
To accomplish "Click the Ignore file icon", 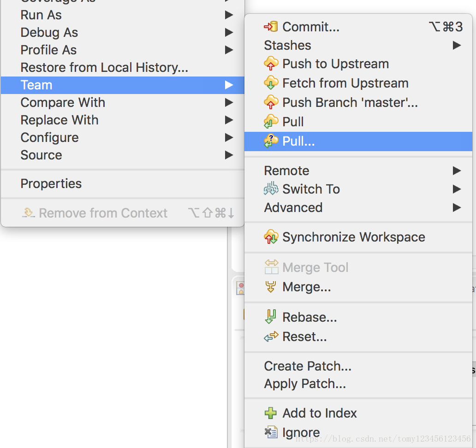I will point(271,432).
